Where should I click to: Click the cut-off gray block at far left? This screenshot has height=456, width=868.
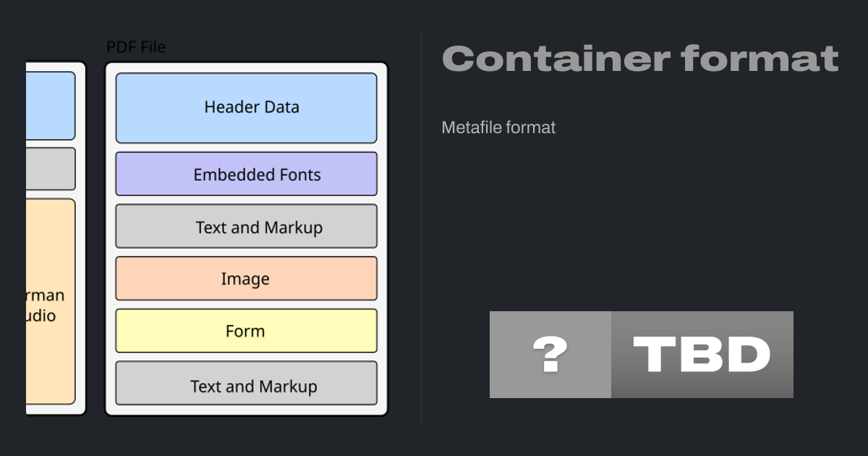coord(51,169)
